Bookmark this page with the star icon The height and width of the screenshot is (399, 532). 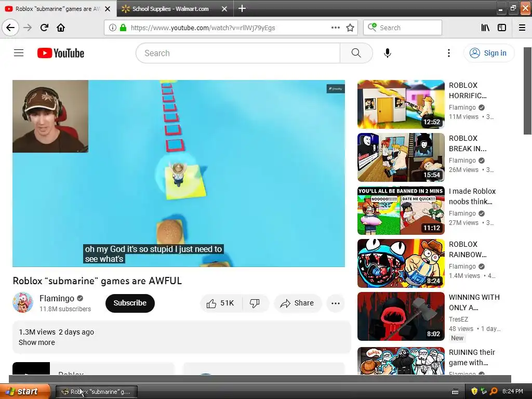[350, 28]
